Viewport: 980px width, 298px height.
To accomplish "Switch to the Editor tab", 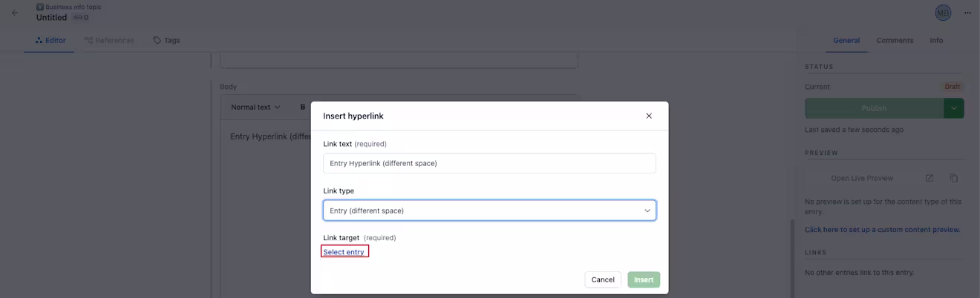I will [50, 41].
